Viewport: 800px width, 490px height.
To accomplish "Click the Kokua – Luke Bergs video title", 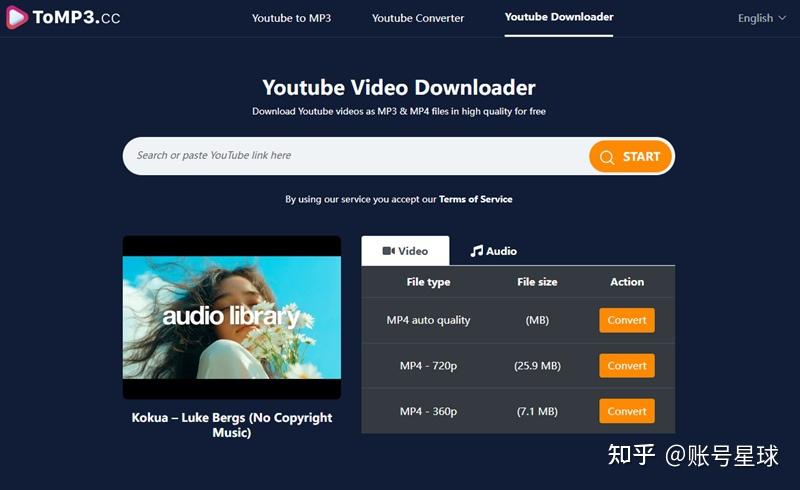I will pyautogui.click(x=232, y=425).
